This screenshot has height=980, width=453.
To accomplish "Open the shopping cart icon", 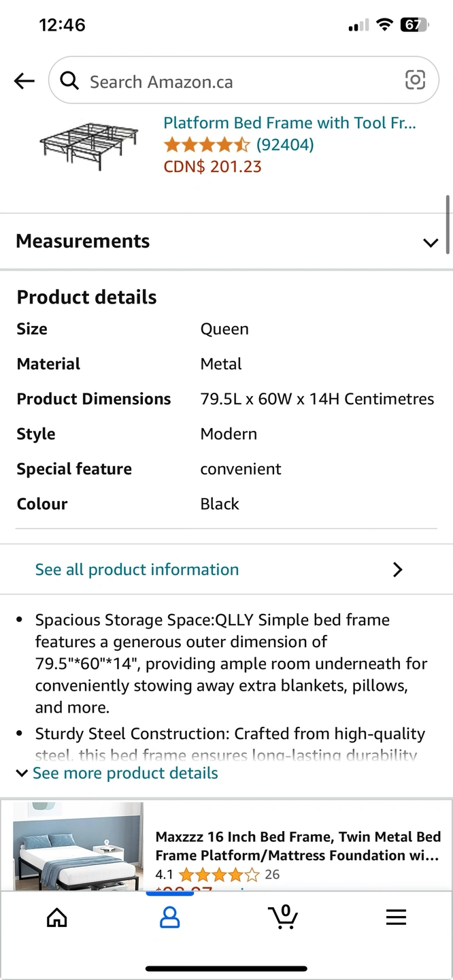I will click(x=283, y=916).
